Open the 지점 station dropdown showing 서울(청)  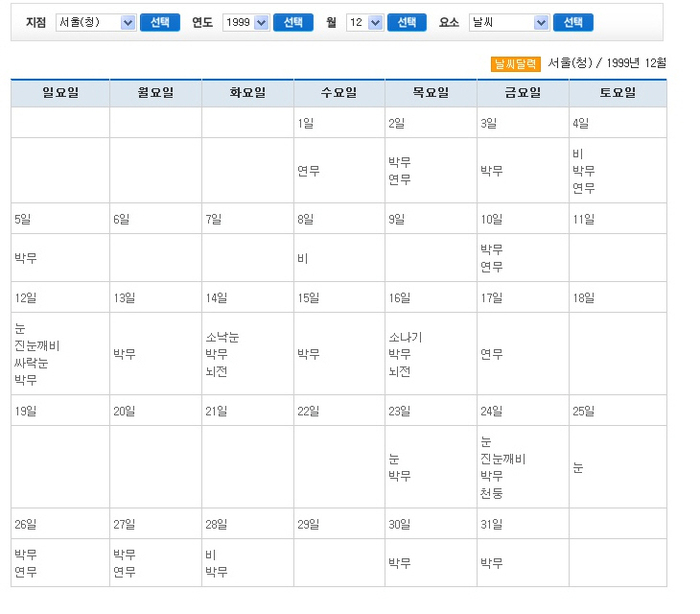click(95, 22)
